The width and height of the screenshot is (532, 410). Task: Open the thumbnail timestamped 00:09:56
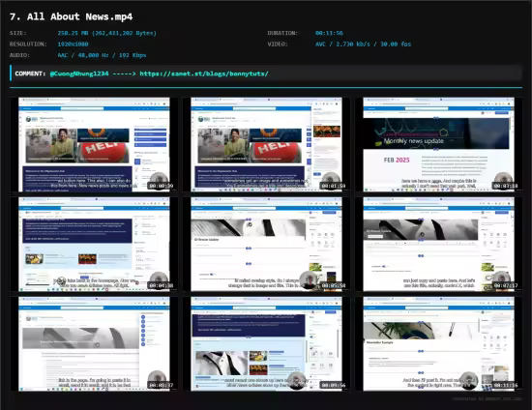tap(266, 344)
